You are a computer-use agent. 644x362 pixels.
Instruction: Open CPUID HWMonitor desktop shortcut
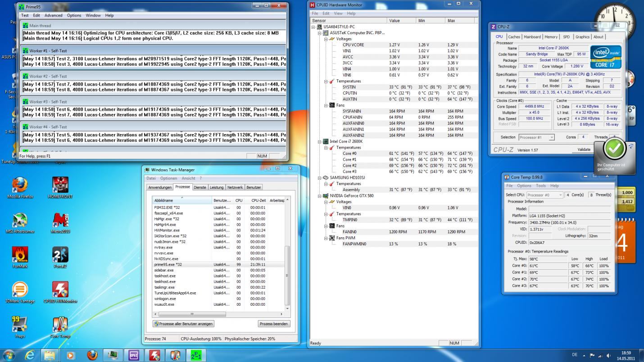60,293
